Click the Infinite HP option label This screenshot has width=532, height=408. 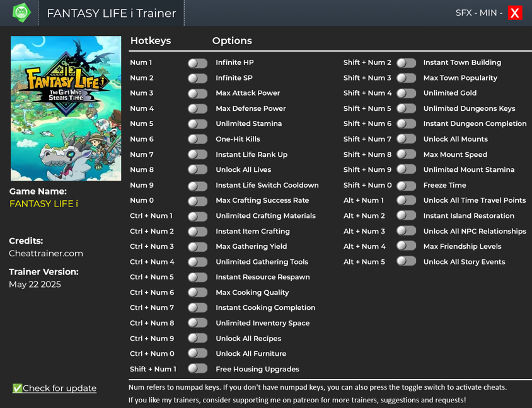tap(234, 62)
